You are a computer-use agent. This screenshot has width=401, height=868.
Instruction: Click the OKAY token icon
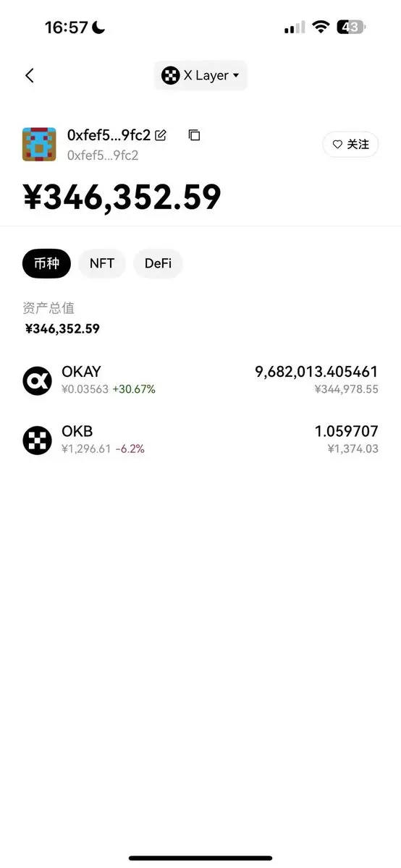point(38,380)
